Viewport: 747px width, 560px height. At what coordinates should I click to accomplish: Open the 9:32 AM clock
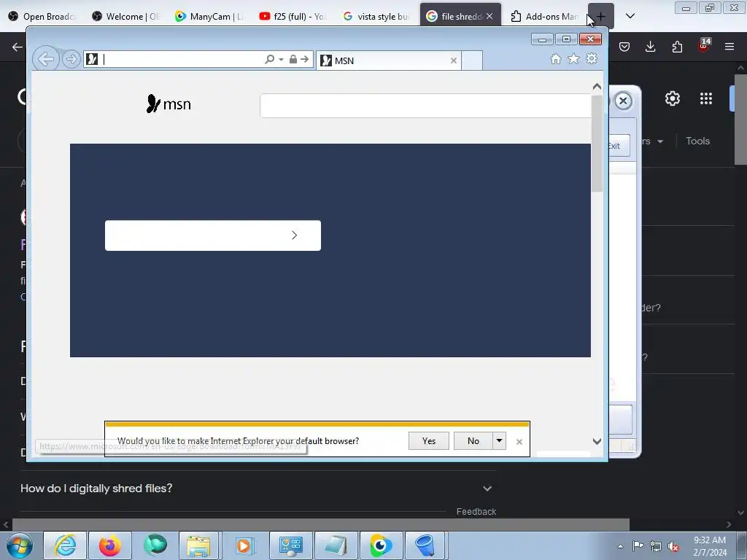click(710, 546)
